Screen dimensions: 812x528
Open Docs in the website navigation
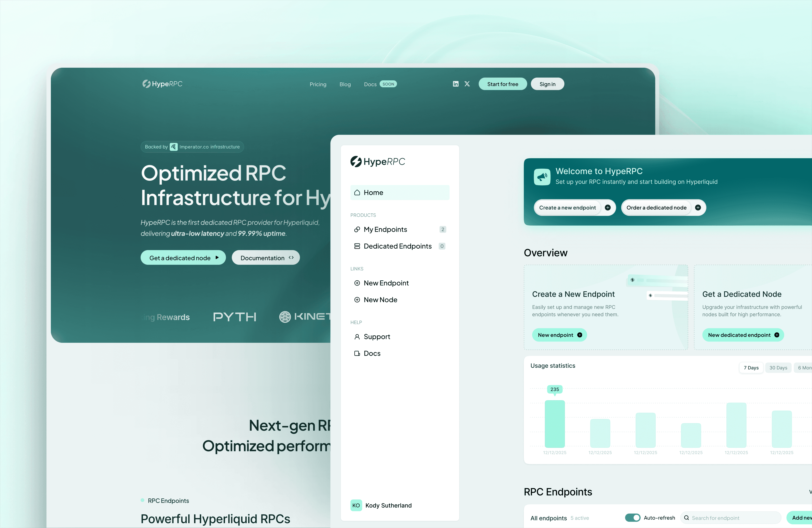click(x=370, y=84)
